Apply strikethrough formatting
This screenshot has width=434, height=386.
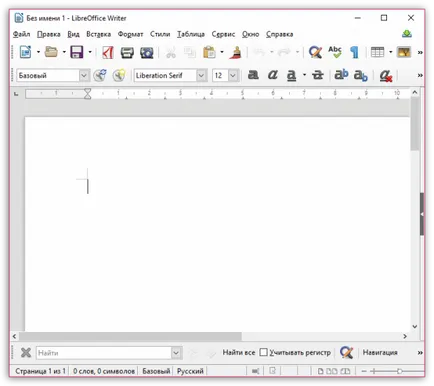(317, 75)
